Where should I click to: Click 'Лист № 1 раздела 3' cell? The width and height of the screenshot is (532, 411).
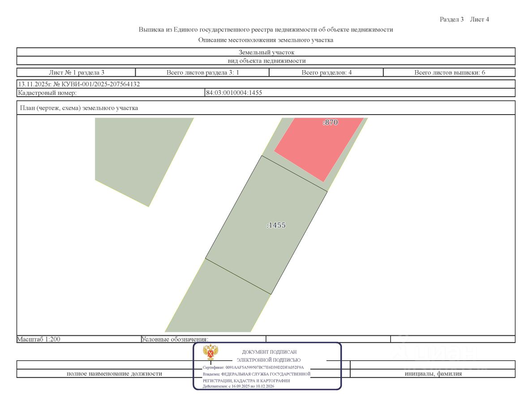pos(76,72)
